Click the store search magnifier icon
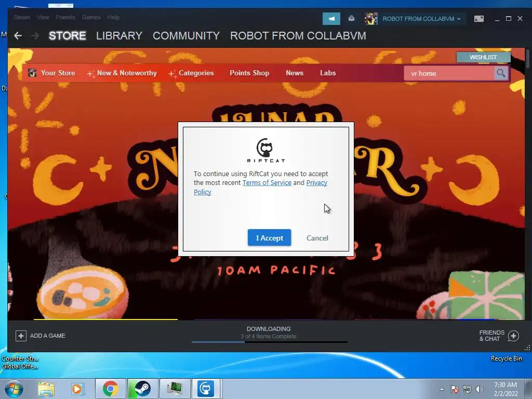 tap(501, 73)
